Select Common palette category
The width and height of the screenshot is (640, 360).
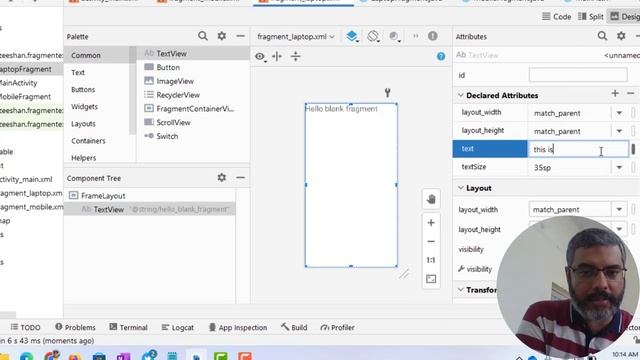coord(86,56)
